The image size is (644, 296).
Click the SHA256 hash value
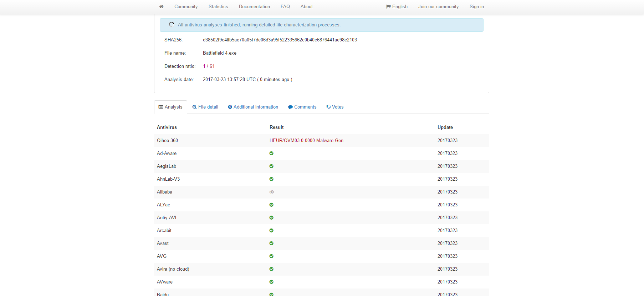(x=280, y=40)
